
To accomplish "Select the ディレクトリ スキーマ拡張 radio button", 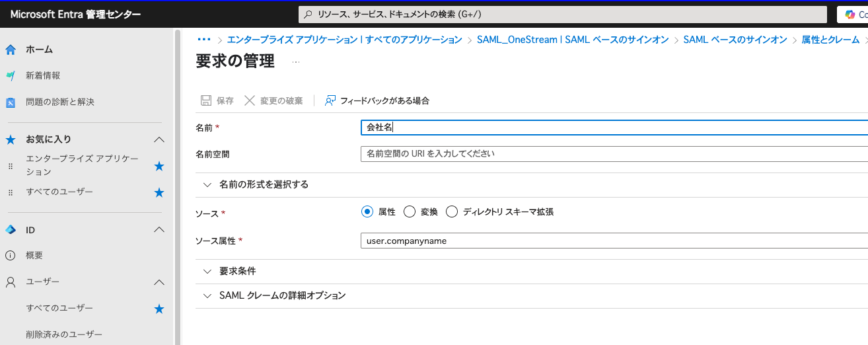I will click(x=452, y=211).
